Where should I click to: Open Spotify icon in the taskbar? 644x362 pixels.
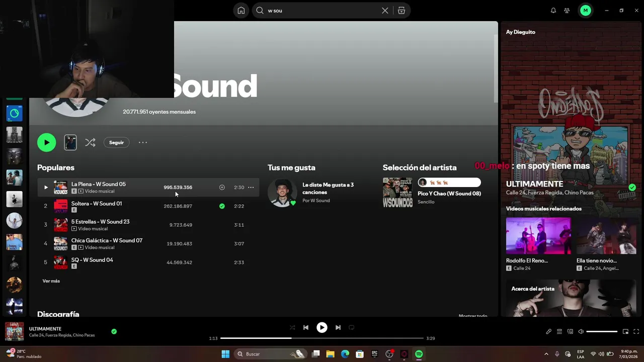[x=419, y=354]
